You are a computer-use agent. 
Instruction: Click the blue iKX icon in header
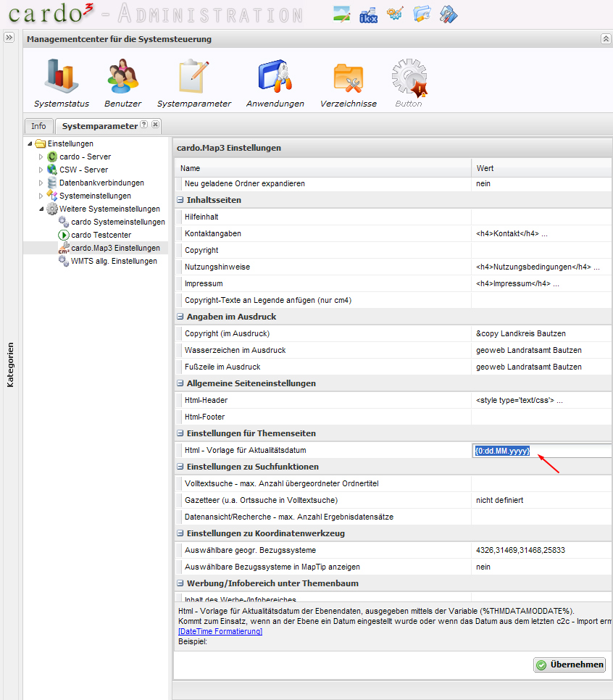pyautogui.click(x=369, y=14)
